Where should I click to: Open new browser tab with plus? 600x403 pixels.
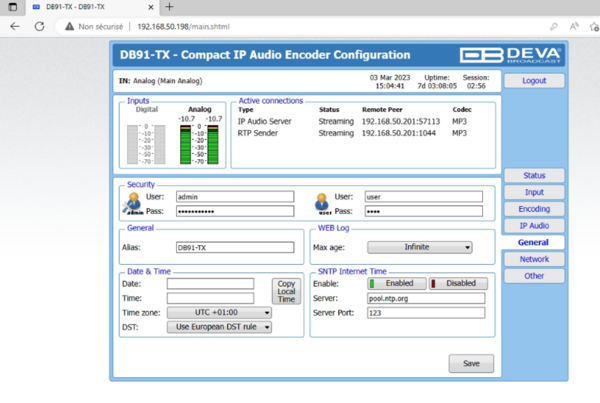tap(169, 7)
